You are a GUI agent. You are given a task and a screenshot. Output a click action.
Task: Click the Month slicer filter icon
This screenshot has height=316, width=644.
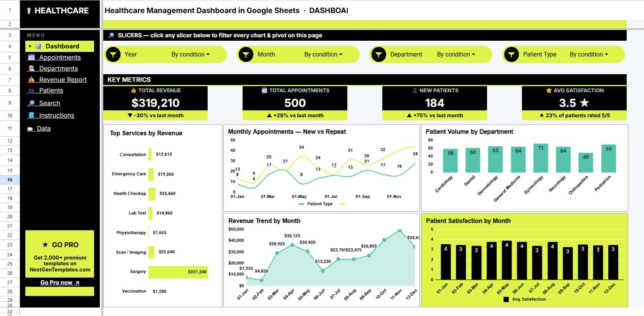[x=246, y=54]
